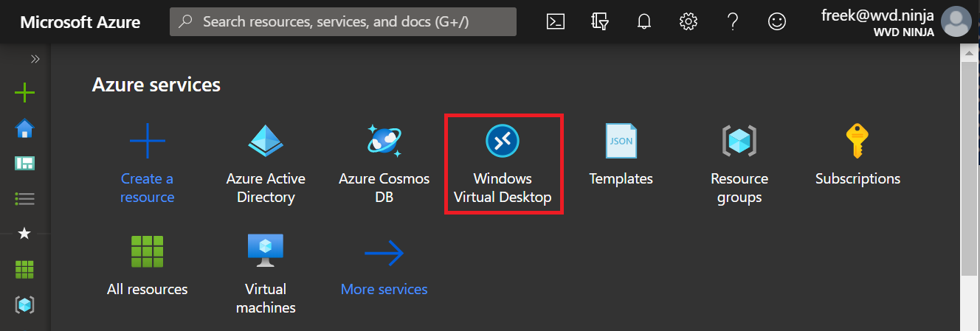Open Templates JSON icon
The width and height of the screenshot is (980, 331).
(621, 140)
